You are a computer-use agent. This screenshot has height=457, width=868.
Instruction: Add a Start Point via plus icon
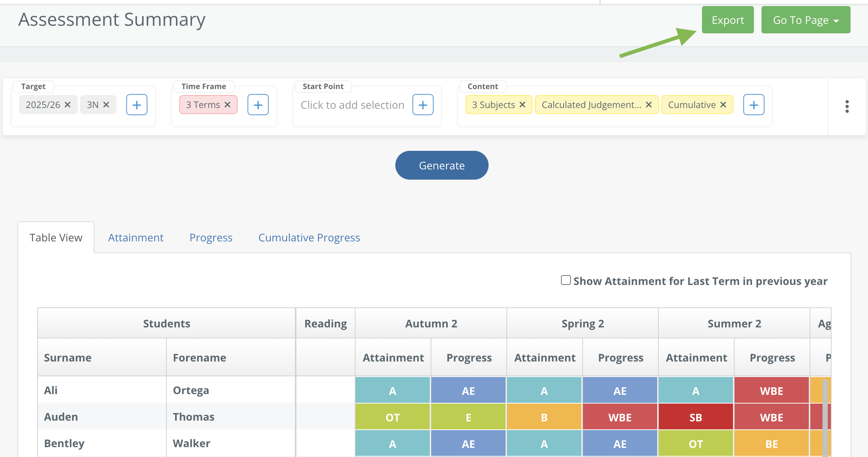[x=423, y=105]
